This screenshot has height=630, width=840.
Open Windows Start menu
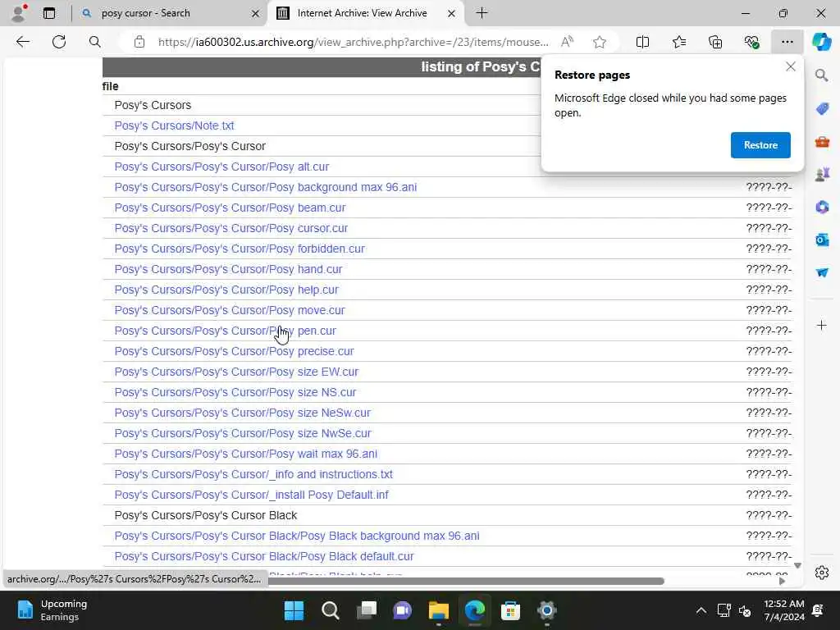(x=294, y=610)
